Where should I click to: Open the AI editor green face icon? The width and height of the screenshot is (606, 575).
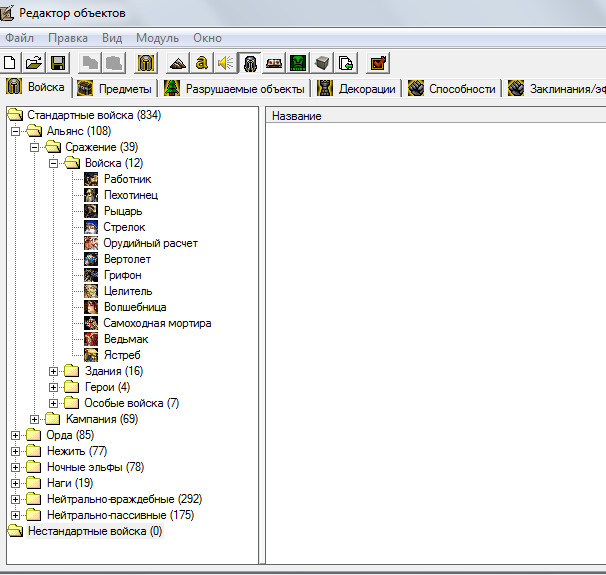(x=298, y=63)
